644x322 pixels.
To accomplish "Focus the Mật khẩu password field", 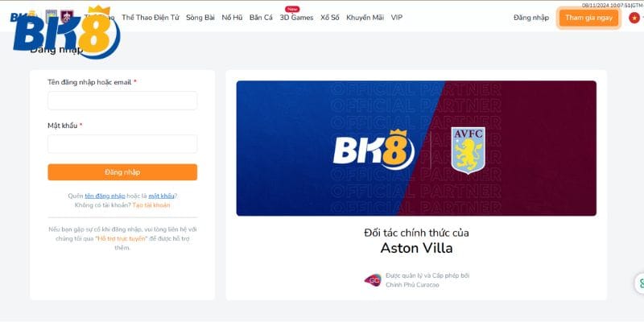I will point(122,144).
